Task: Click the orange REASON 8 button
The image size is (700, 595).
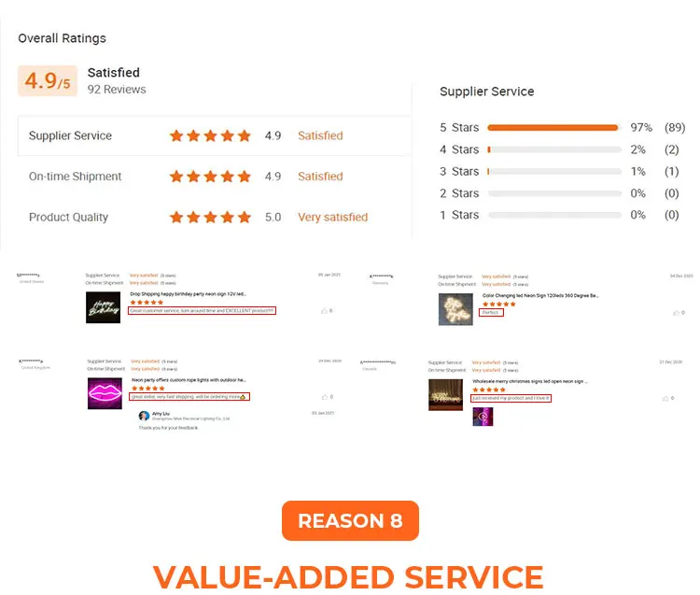Action: 350,521
